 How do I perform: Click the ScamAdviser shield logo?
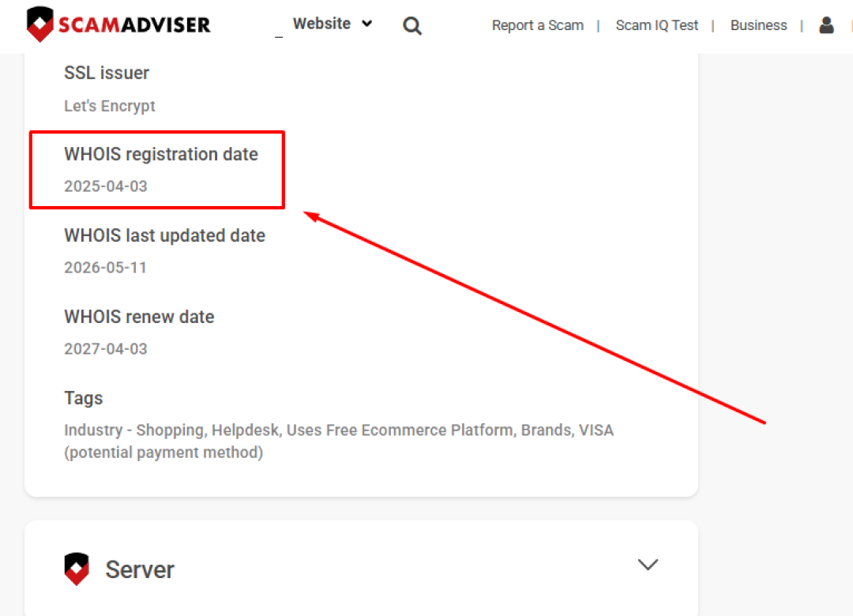pos(39,24)
